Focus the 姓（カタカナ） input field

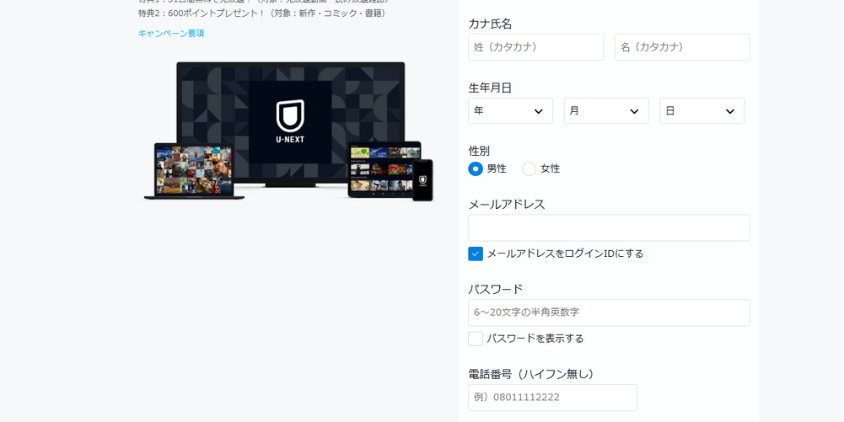(x=536, y=47)
